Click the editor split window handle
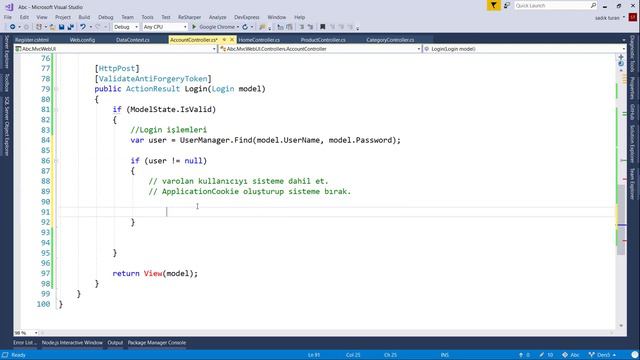This screenshot has width=640, height=360. [x=621, y=57]
